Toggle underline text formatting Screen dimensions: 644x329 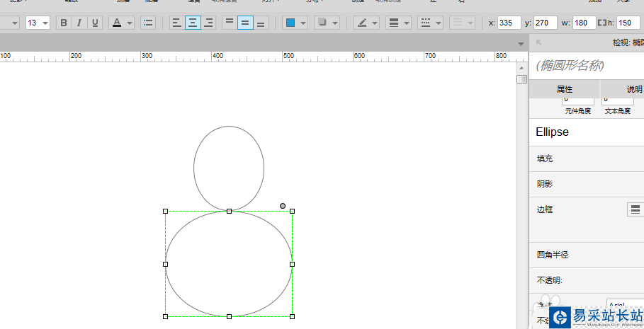95,23
